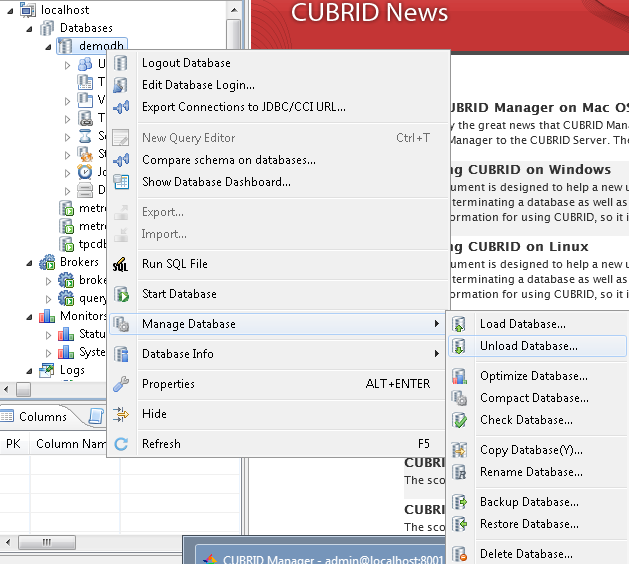The width and height of the screenshot is (629, 564).
Task: Choose Rename Database submenu entry
Action: (537, 472)
